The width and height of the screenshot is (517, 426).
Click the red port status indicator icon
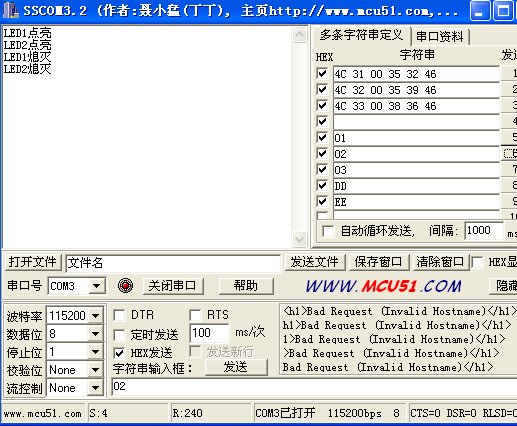[125, 286]
